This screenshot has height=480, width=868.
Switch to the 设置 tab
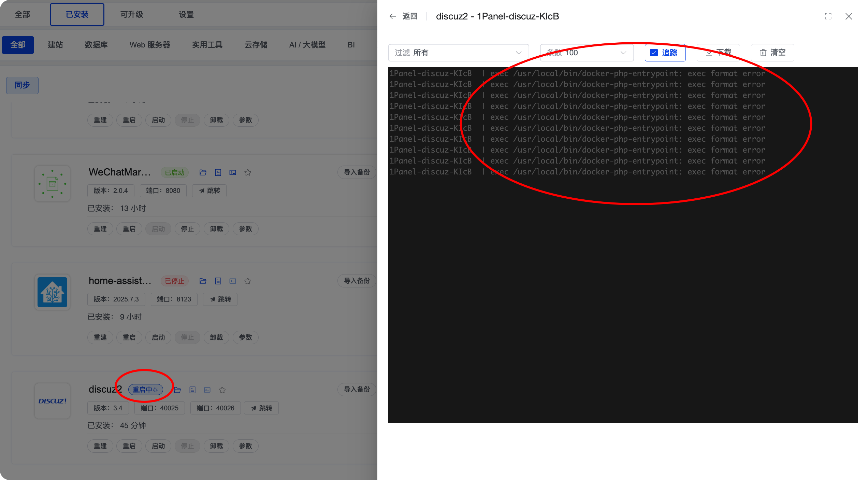(x=186, y=14)
